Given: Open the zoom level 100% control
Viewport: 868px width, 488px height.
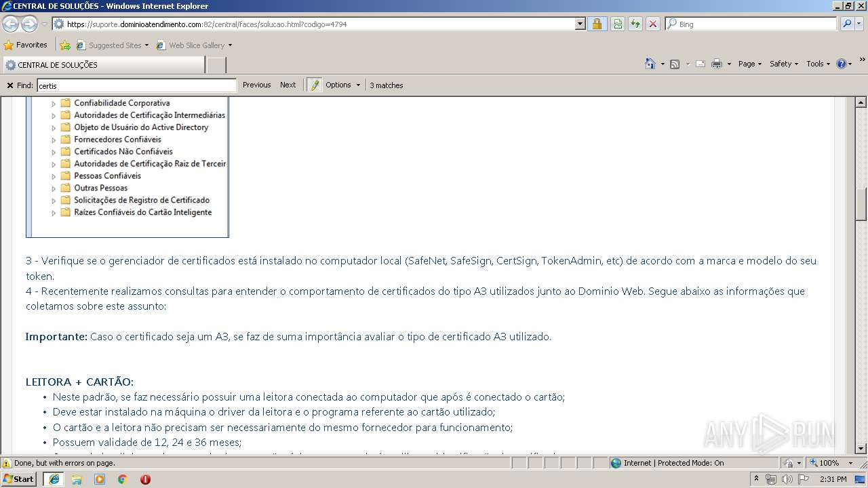Looking at the screenshot, I should [833, 463].
